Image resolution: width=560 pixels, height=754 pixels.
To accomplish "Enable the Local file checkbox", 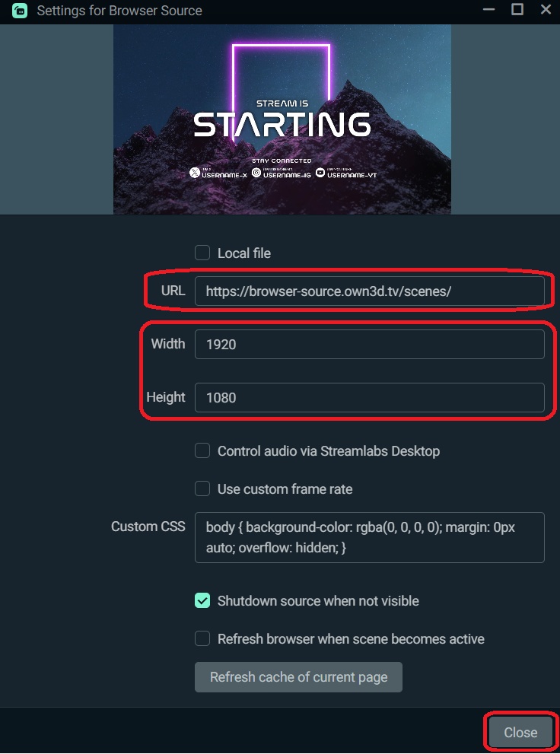I will pos(202,253).
